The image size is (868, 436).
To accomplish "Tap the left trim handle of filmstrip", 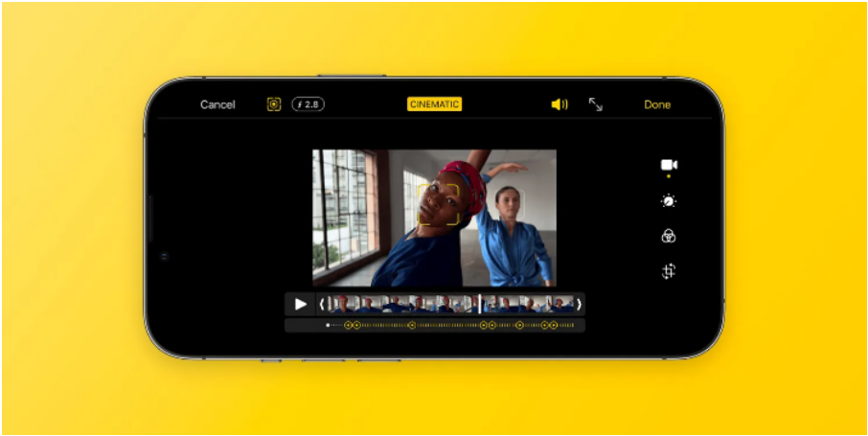I will (322, 305).
